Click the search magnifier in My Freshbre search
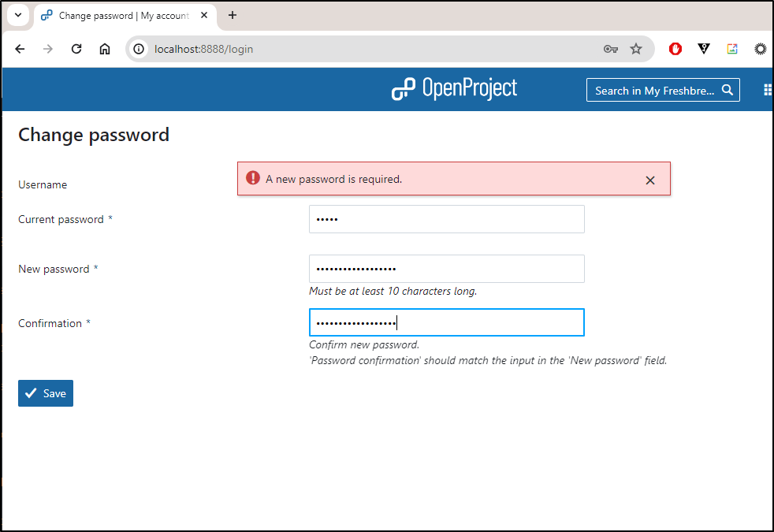This screenshot has height=532, width=774. pos(727,90)
